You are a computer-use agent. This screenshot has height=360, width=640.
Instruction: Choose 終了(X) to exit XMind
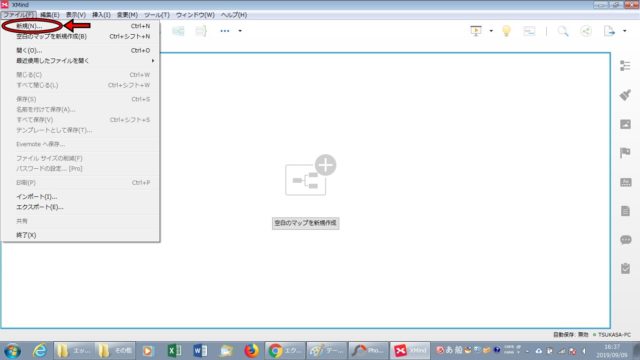80,235
